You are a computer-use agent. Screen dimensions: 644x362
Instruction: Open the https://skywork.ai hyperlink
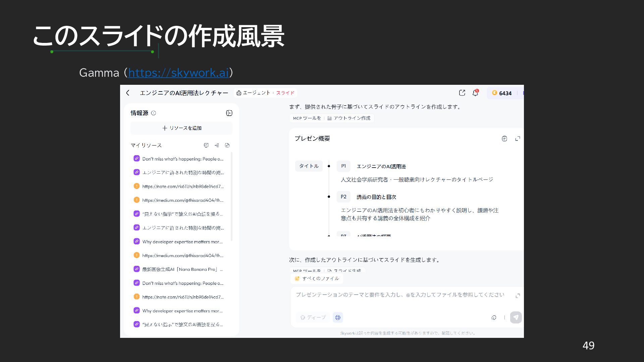point(178,73)
